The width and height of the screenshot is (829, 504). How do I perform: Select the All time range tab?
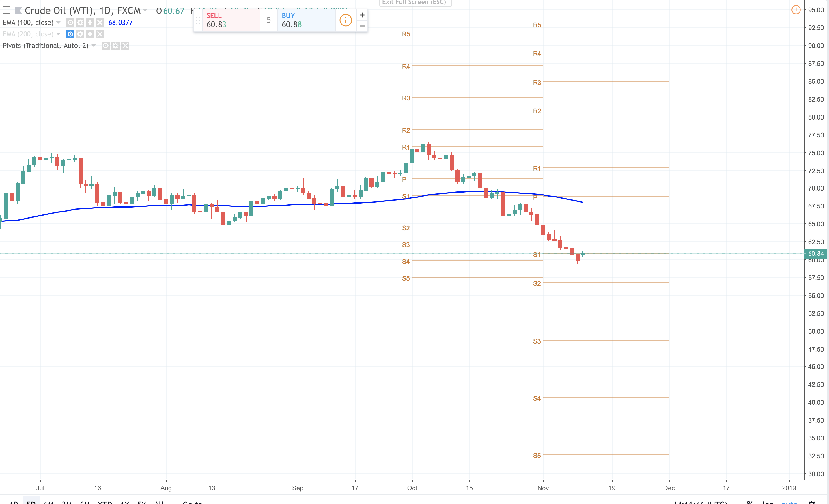tap(158, 502)
